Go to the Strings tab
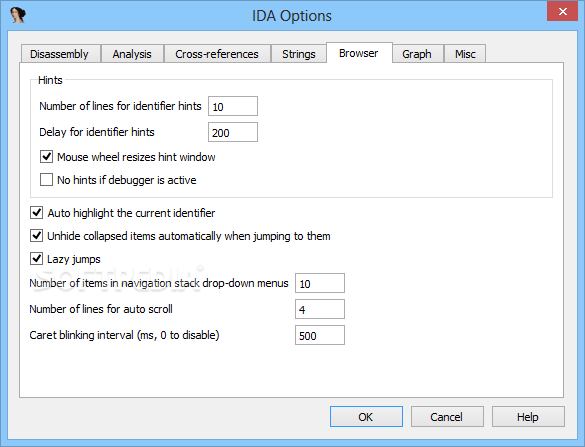Screen dimensions: 585x447 (x=298, y=54)
